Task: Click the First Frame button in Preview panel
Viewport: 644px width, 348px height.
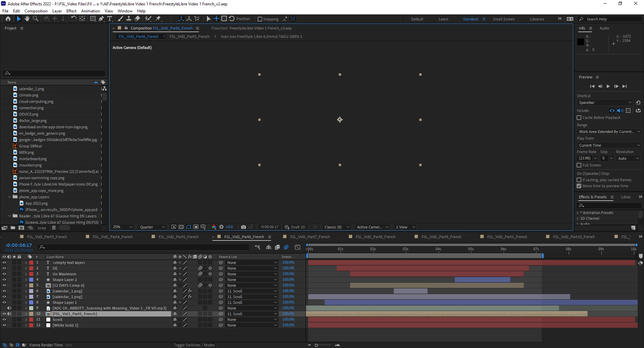Action: [592, 86]
